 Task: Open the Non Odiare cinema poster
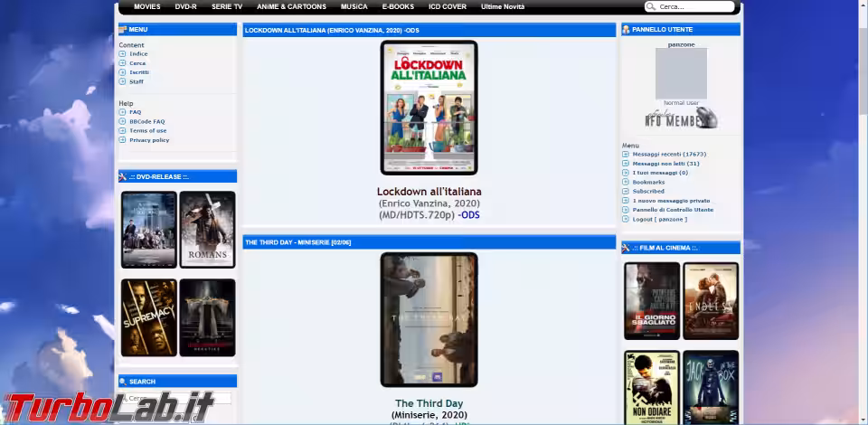click(652, 387)
